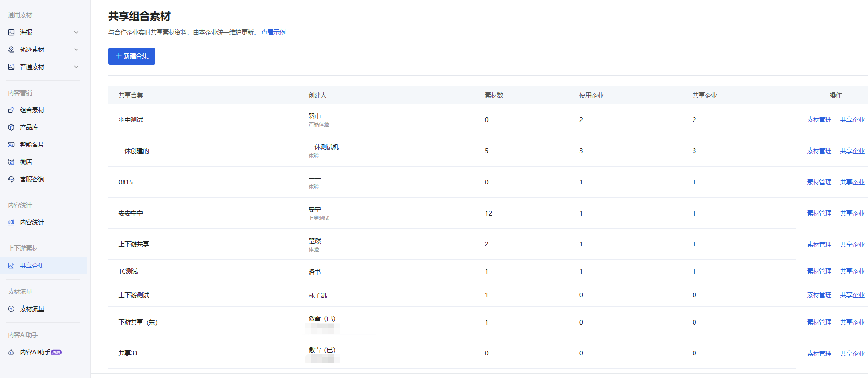Viewport: 868px width, 378px height.
Task: Select the 共享合集 menu item
Action: click(x=43, y=266)
